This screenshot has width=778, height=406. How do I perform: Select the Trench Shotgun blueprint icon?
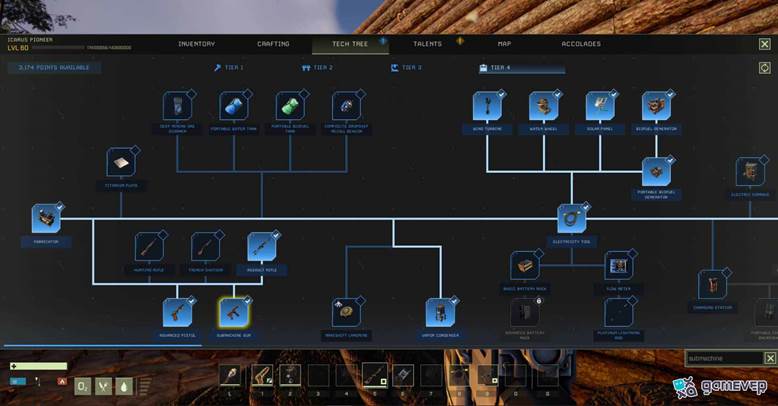[x=205, y=247]
